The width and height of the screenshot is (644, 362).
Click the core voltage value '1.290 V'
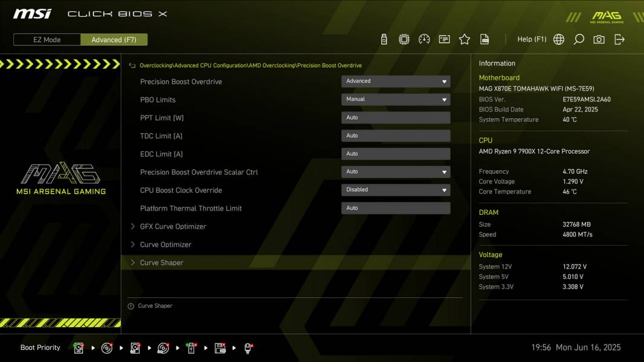[573, 182]
